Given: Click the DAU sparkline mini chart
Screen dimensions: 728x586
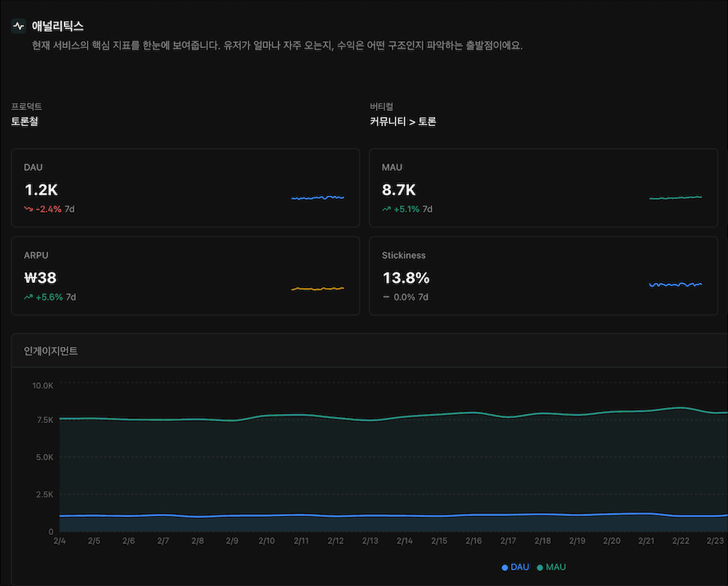Looking at the screenshot, I should coord(317,198).
